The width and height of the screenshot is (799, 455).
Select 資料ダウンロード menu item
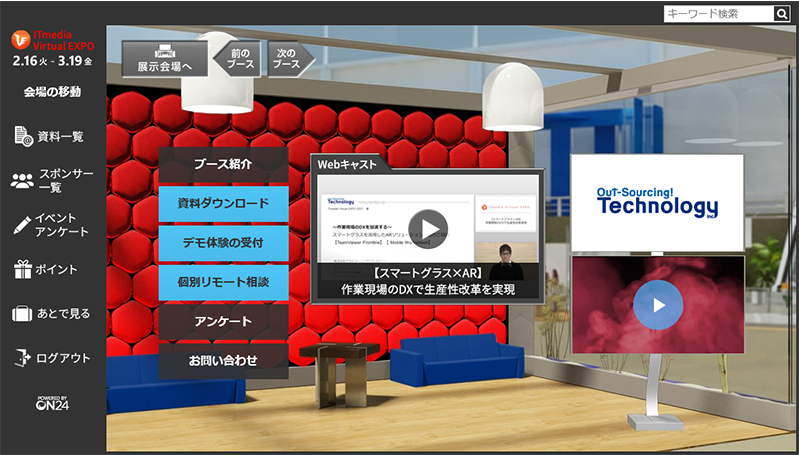(223, 203)
